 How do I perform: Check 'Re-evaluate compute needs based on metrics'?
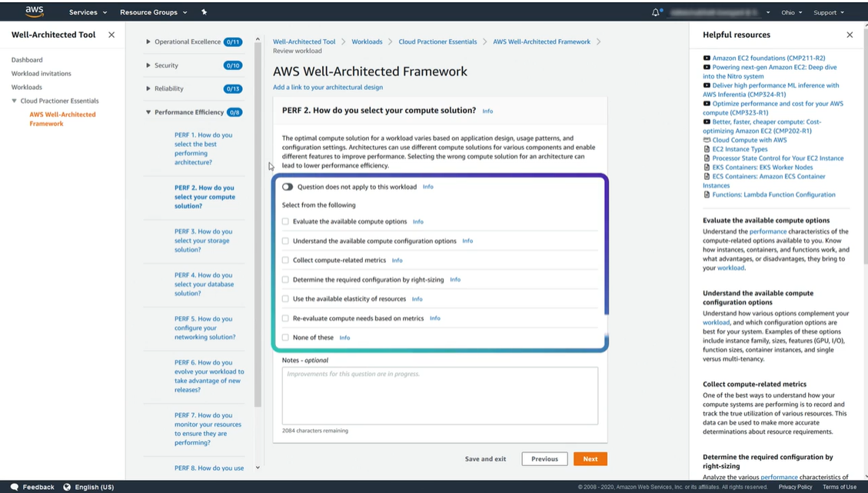(x=286, y=318)
